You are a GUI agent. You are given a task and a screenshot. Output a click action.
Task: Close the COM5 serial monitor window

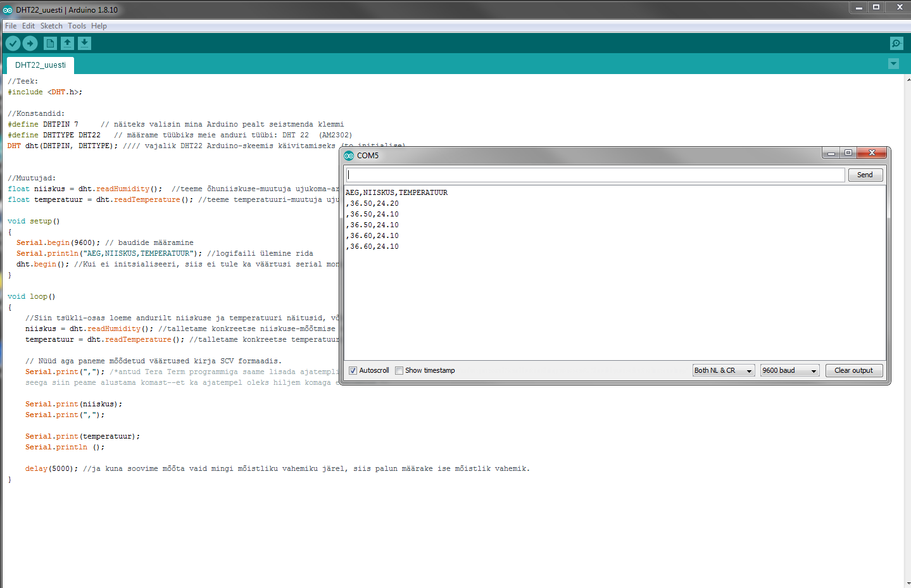(x=872, y=153)
